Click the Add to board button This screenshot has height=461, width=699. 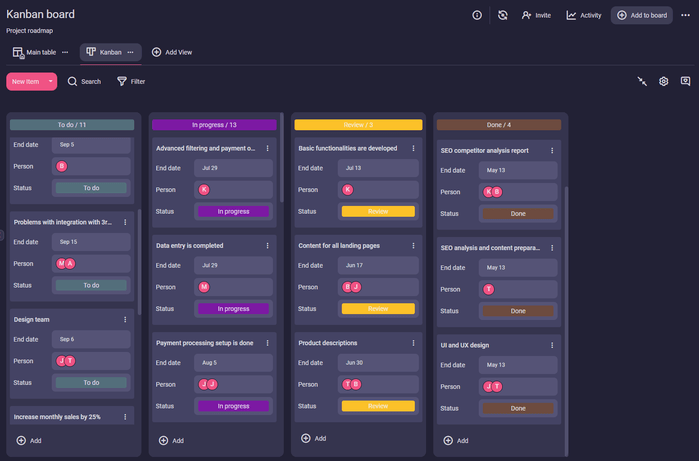[642, 15]
